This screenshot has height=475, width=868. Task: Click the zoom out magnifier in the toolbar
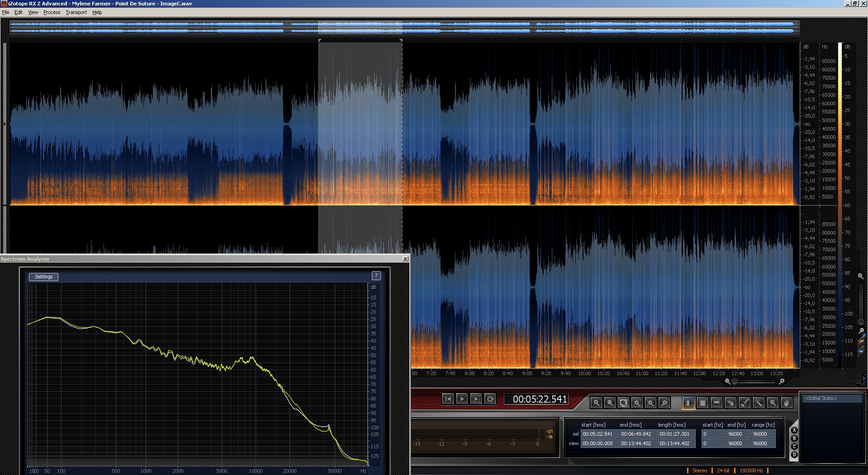610,403
